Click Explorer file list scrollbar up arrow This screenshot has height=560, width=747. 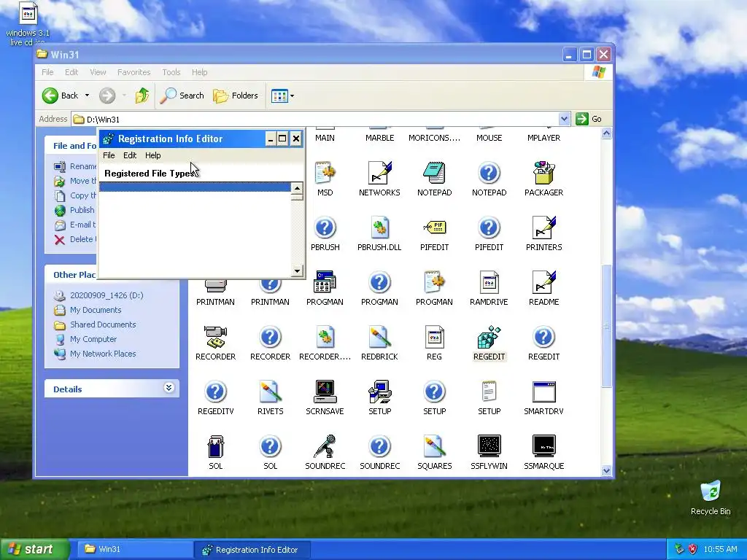coord(606,133)
